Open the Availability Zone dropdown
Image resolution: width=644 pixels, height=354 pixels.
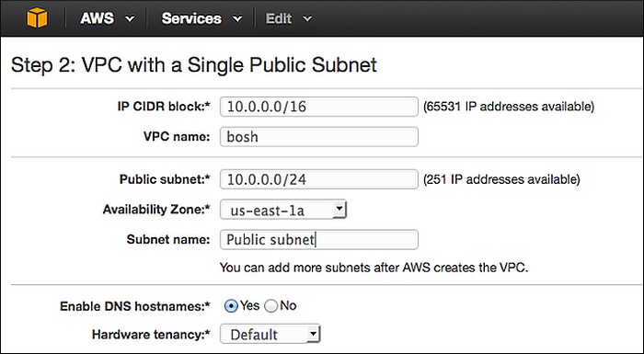click(x=283, y=210)
